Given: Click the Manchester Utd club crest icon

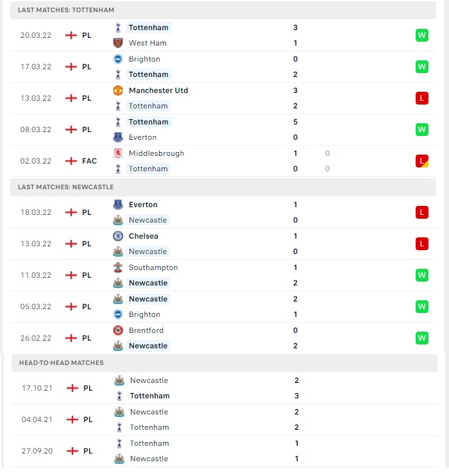Looking at the screenshot, I should click(x=118, y=90).
